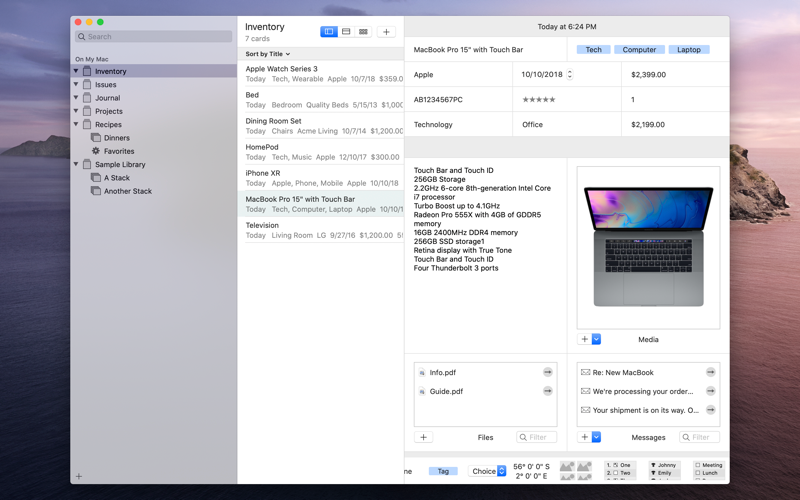The image size is (800, 500).
Task: Select the HomePod card
Action: pyautogui.click(x=320, y=152)
